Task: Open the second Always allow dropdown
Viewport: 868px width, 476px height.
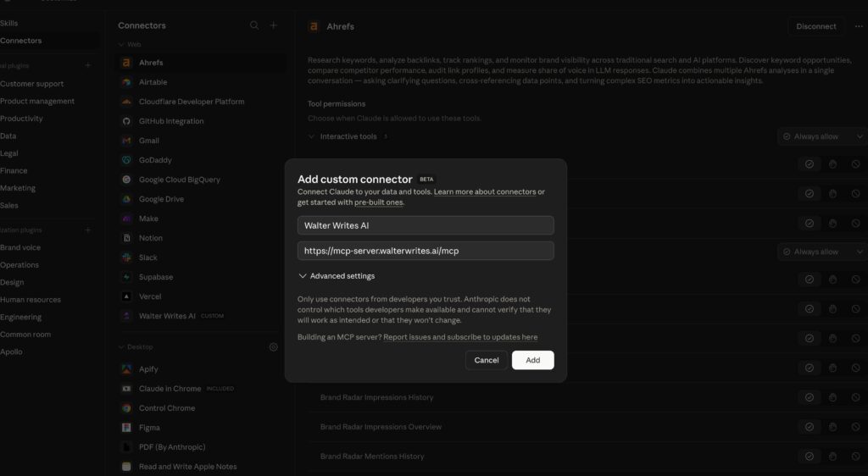Action: 822,252
